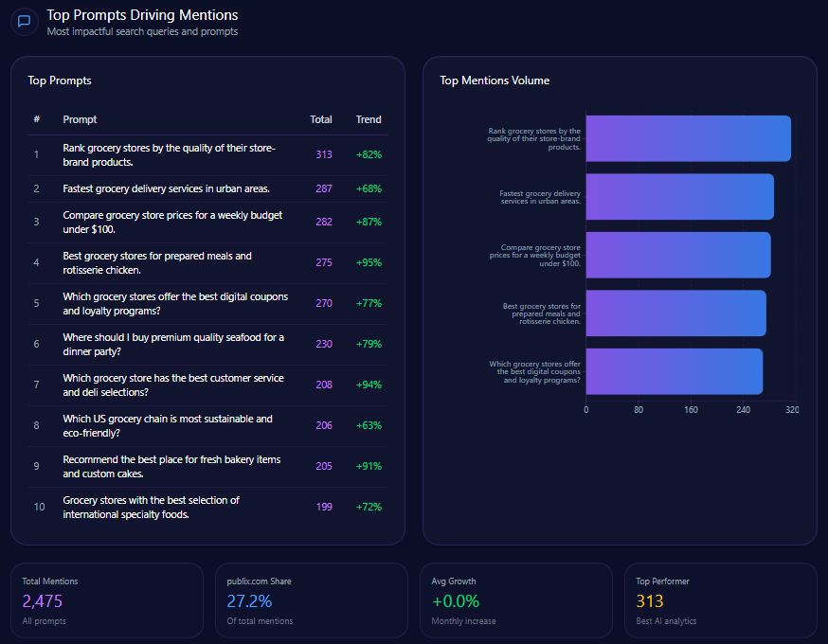The height and width of the screenshot is (644, 828).
Task: Click the chart bar for fastest grocery delivery
Action: [x=679, y=197]
